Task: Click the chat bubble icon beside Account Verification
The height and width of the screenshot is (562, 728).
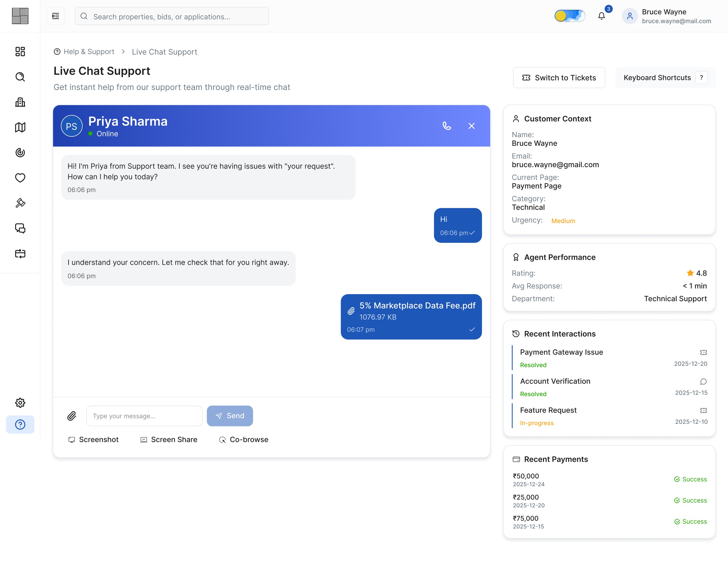Action: click(x=703, y=381)
